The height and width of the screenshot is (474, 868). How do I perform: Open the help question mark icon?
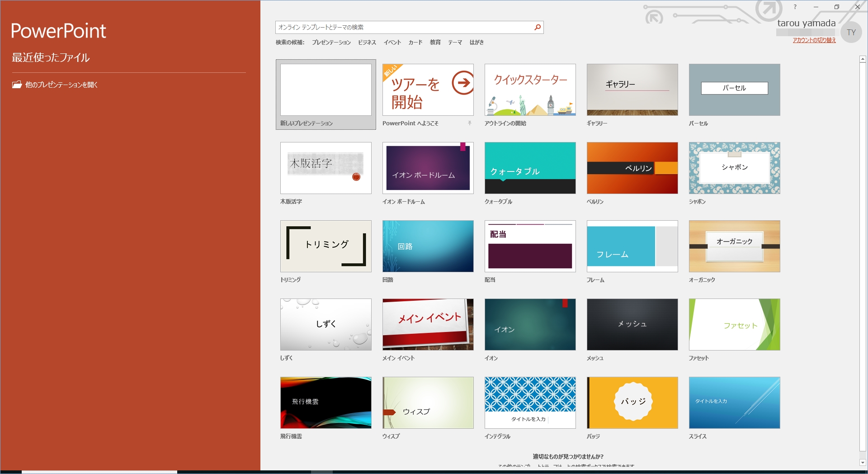(795, 7)
